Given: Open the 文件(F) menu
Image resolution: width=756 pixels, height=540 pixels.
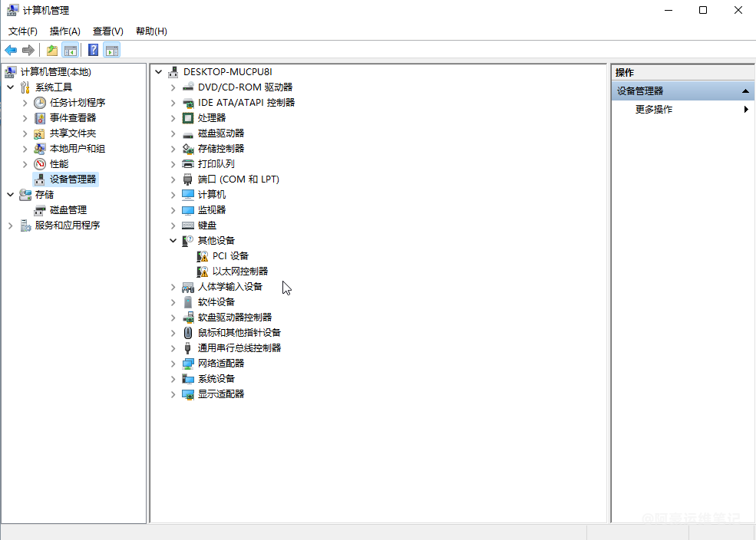Looking at the screenshot, I should click(23, 31).
